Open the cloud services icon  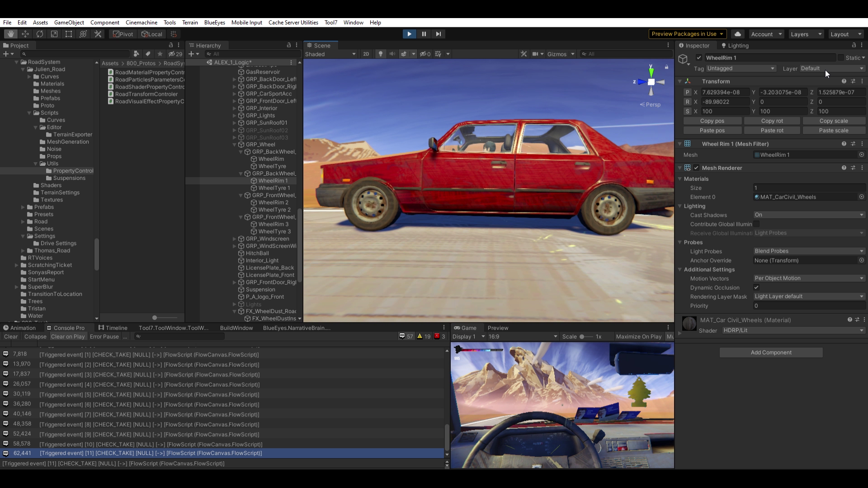738,34
